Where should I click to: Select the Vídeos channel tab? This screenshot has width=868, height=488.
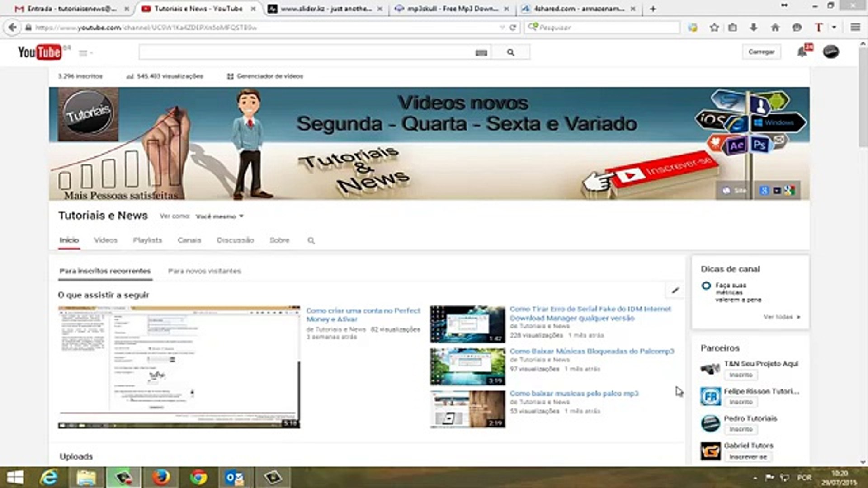point(106,240)
